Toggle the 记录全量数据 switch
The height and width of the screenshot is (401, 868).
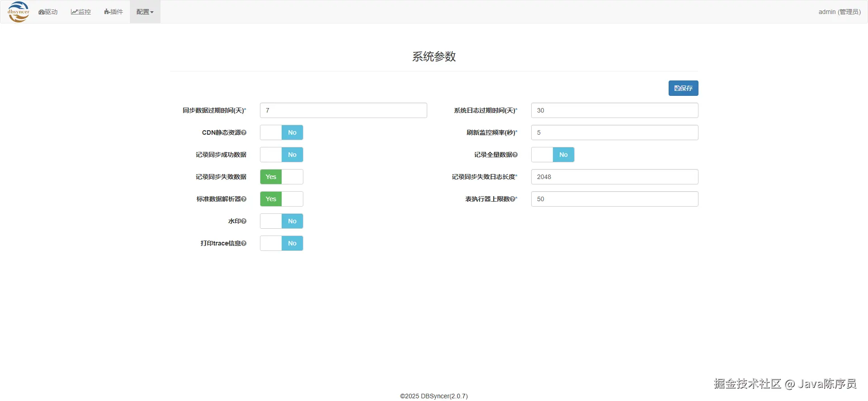[x=553, y=155]
